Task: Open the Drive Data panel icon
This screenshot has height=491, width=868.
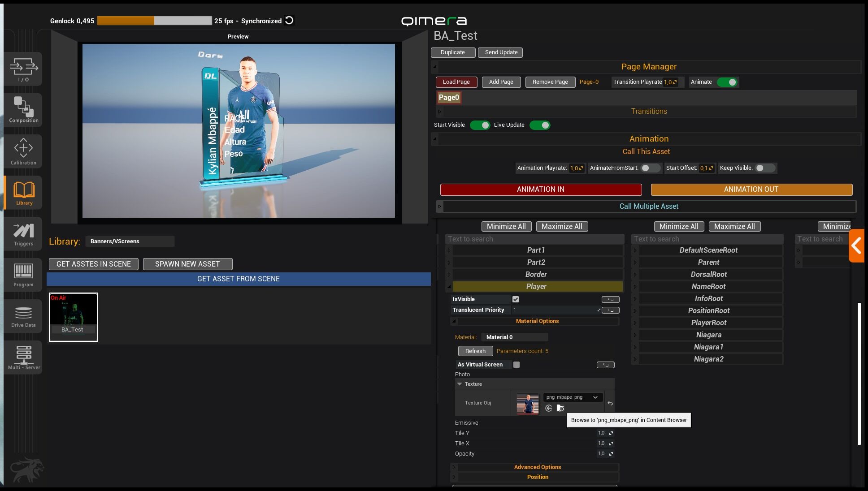Action: 23,316
